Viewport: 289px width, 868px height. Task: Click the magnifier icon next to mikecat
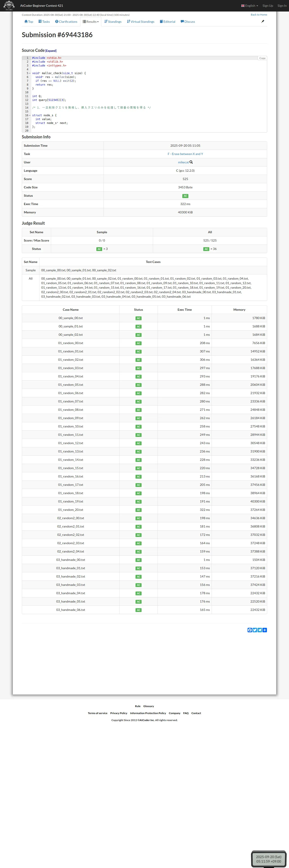click(191, 162)
